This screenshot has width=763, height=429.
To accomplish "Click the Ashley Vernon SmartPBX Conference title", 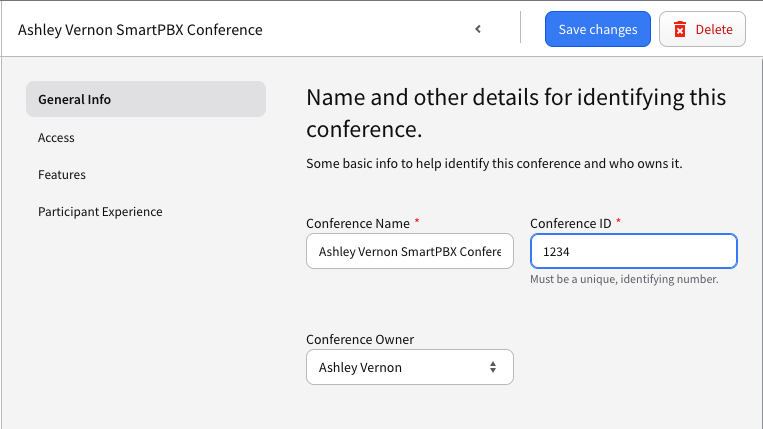I will tap(140, 30).
